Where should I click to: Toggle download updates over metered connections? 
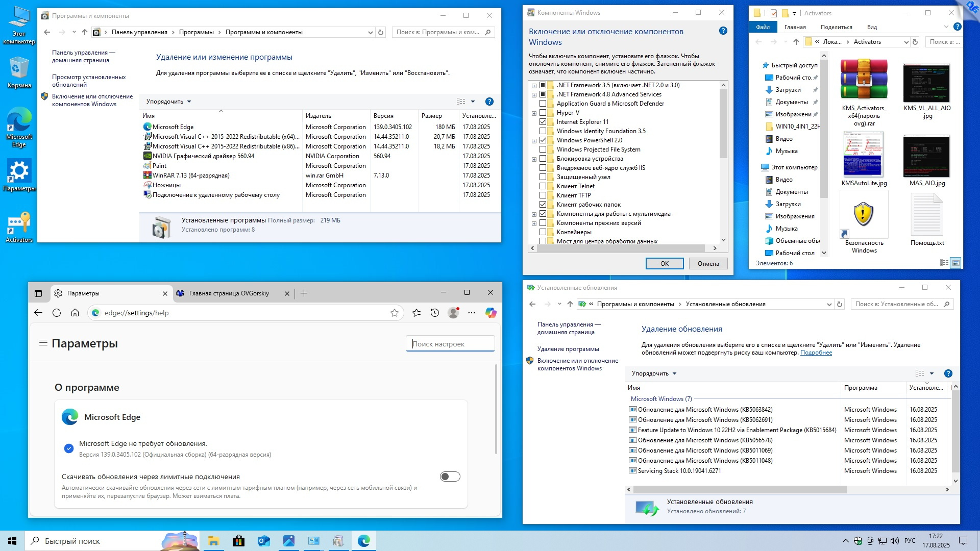(450, 477)
